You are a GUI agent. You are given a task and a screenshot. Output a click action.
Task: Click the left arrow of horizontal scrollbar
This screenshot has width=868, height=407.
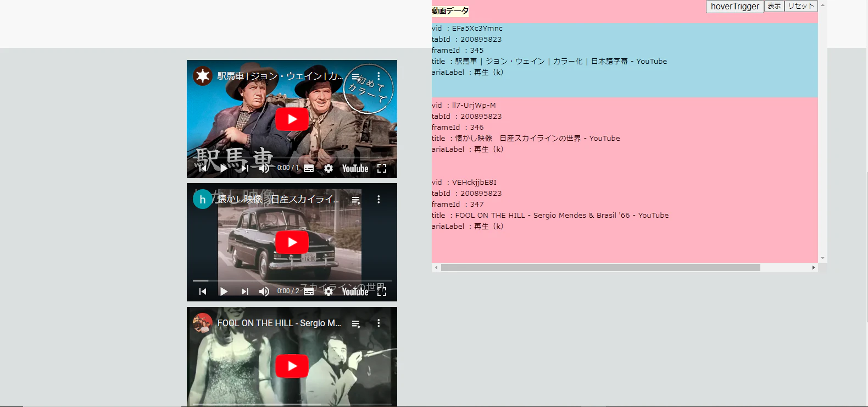pyautogui.click(x=436, y=267)
